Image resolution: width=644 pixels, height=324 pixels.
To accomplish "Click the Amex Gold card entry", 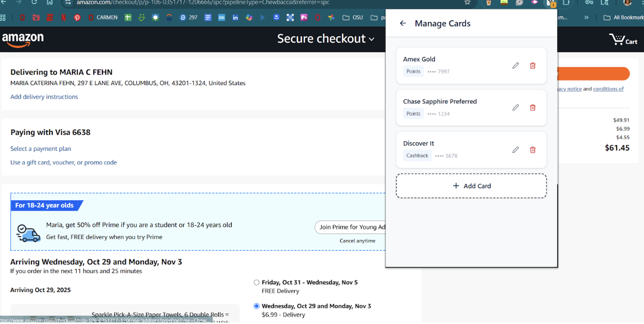I will 471,66.
